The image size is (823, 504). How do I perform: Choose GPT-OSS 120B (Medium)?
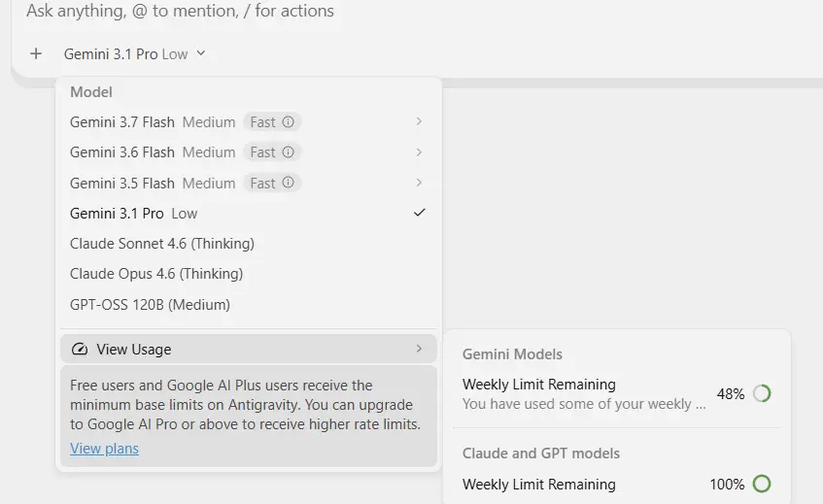(249, 304)
